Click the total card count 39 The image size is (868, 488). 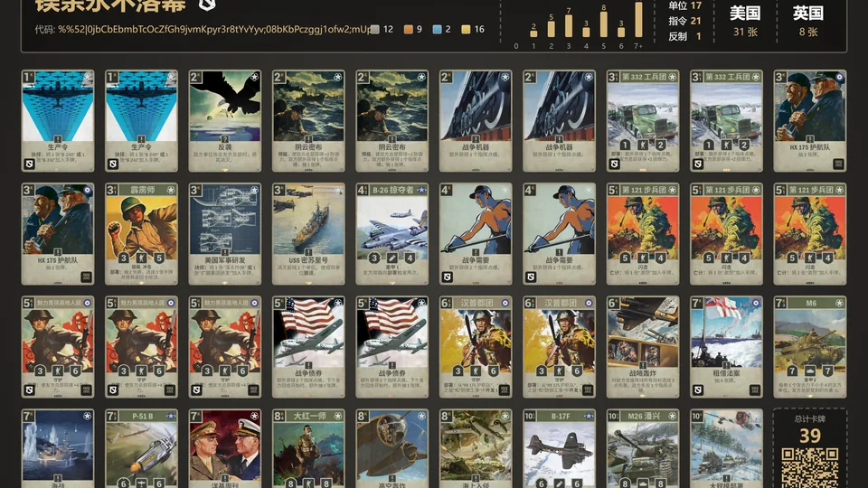810,436
